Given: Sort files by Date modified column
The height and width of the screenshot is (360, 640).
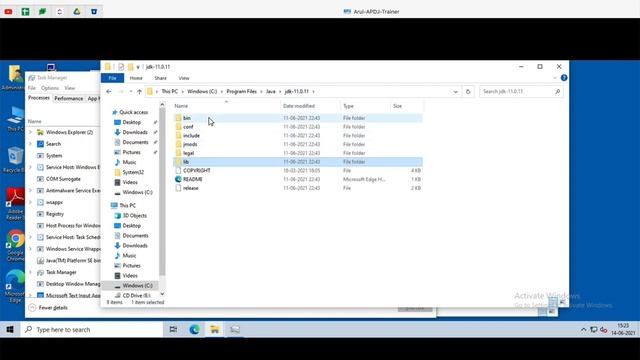Looking at the screenshot, I should pos(310,106).
